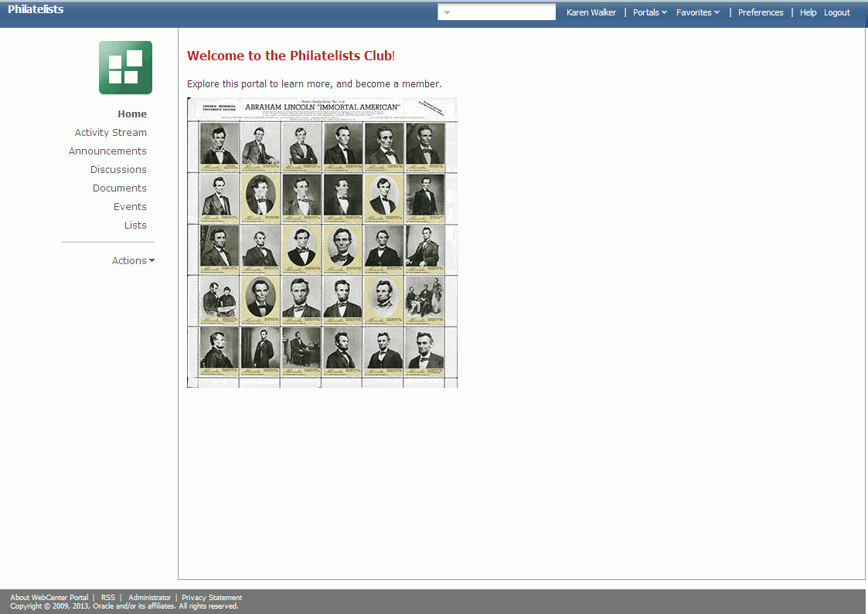Click the green Philatelists portal logo icon
The width and height of the screenshot is (868, 614).
[x=126, y=67]
